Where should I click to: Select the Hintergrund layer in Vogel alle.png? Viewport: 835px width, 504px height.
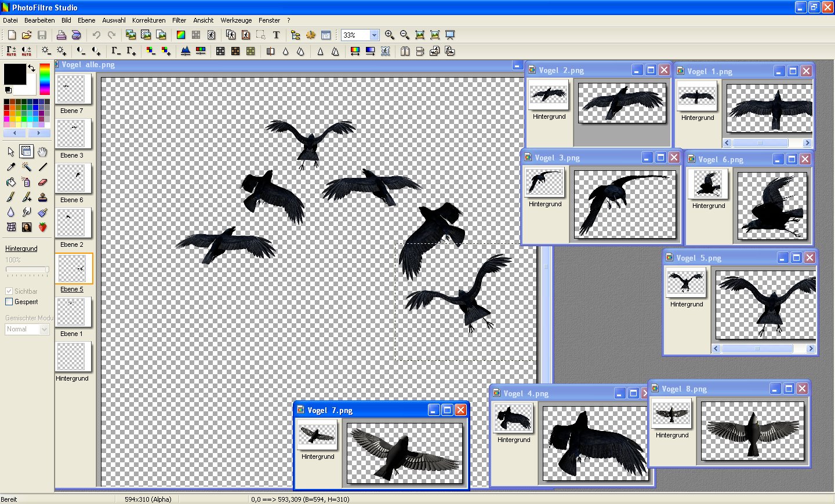[x=73, y=357]
